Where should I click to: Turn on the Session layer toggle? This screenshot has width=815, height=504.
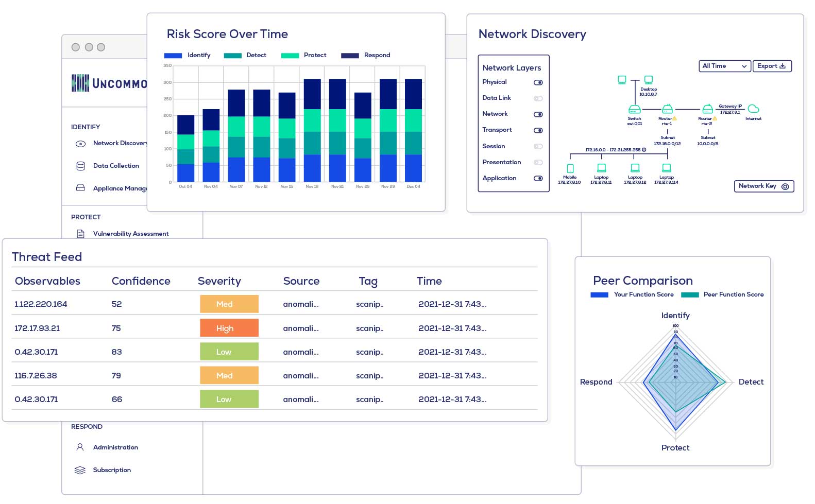tap(538, 147)
